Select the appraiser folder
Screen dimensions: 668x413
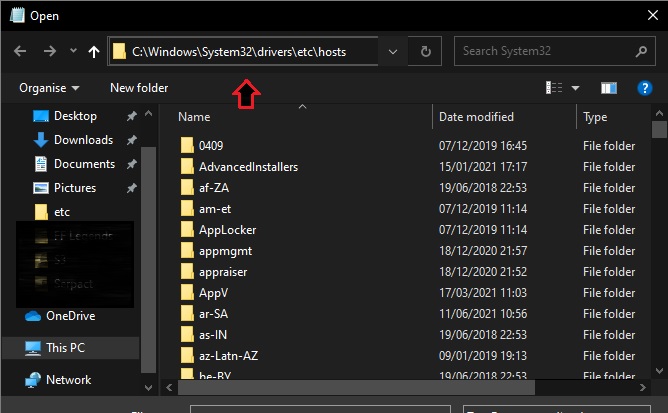223,272
